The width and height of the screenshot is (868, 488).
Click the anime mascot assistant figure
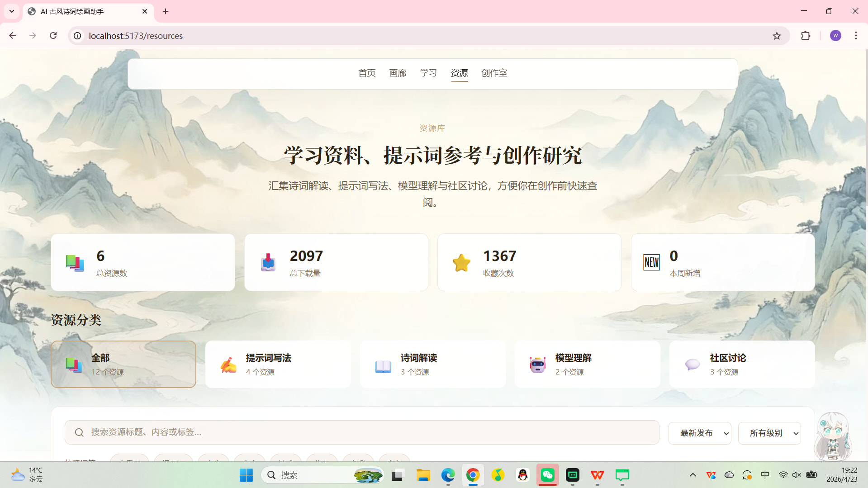[833, 436]
